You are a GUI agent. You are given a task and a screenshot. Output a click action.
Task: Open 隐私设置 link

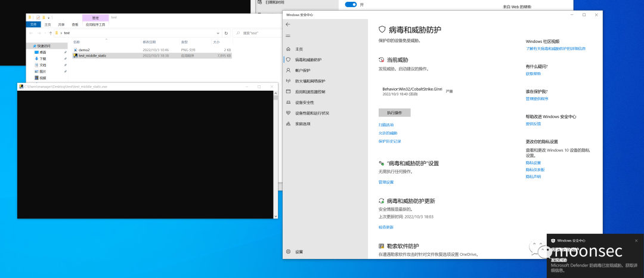click(533, 163)
